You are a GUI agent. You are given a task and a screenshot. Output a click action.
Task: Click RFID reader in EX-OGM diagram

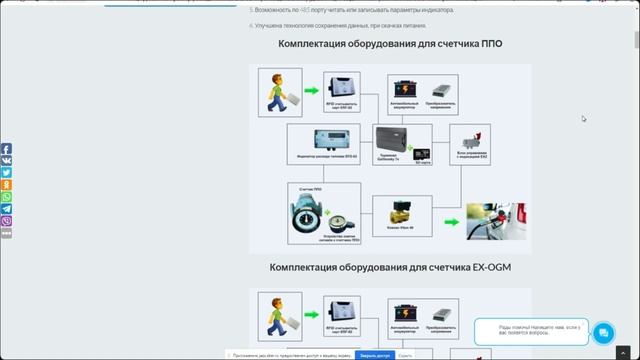pos(342,311)
